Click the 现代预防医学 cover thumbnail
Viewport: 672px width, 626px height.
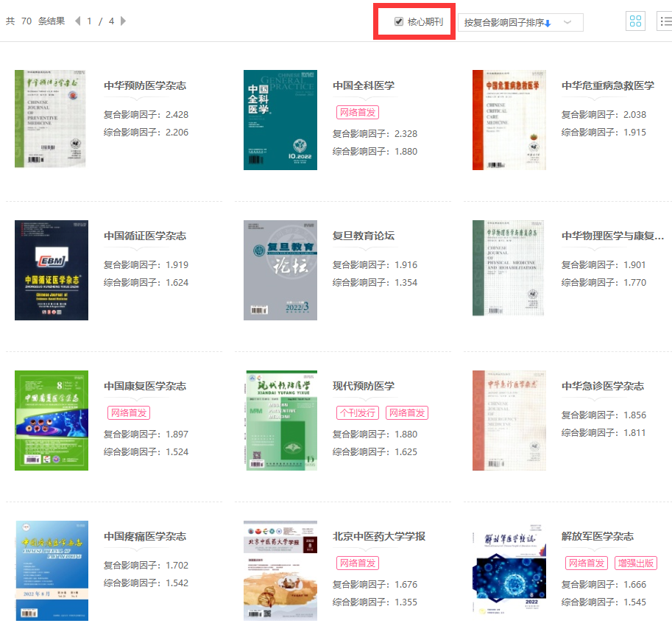(282, 421)
